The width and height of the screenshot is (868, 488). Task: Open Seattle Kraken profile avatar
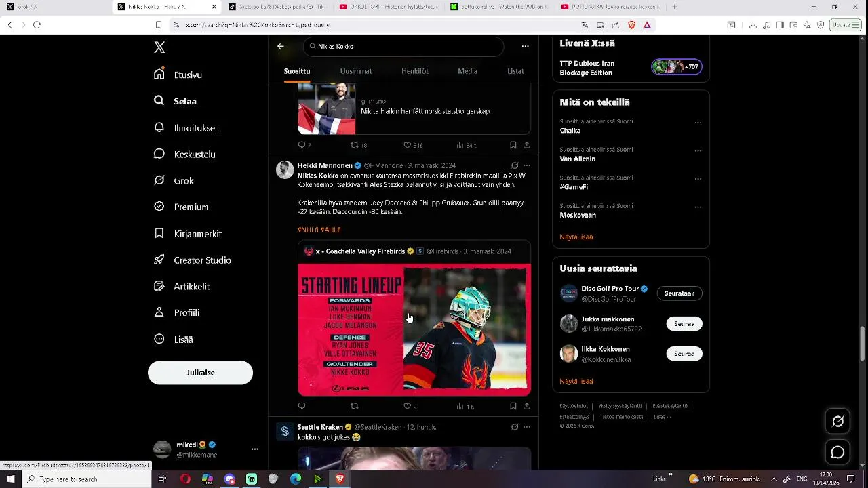(x=285, y=431)
